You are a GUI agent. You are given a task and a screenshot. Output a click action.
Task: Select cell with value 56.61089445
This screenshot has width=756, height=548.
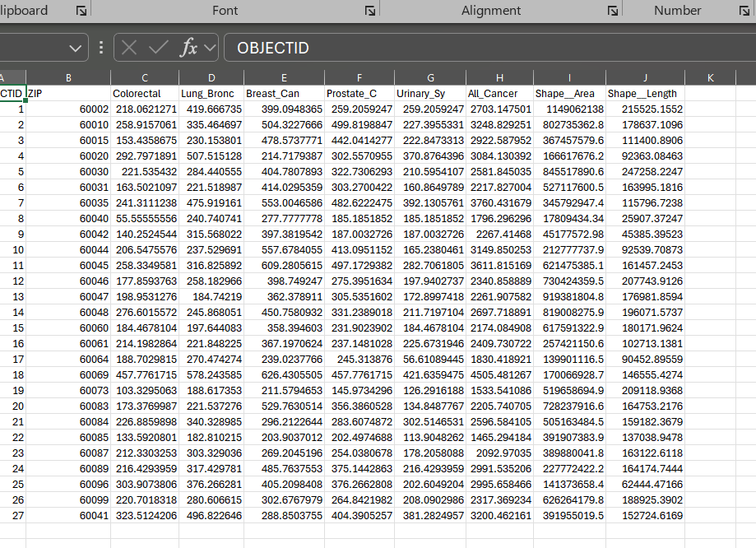point(430,360)
